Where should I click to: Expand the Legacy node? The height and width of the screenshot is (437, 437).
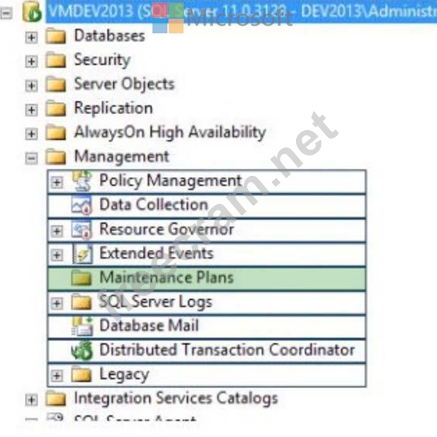point(57,376)
